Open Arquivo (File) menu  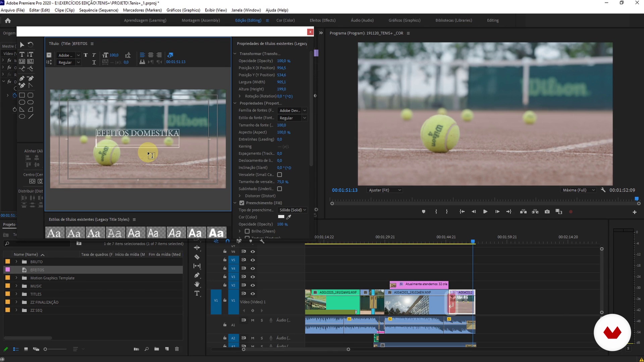point(13,10)
